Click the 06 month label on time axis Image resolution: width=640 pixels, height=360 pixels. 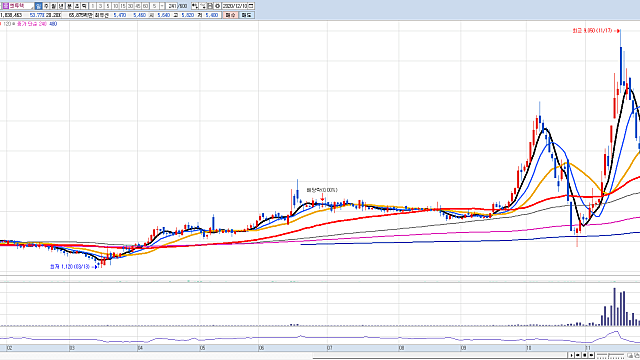coord(261,348)
